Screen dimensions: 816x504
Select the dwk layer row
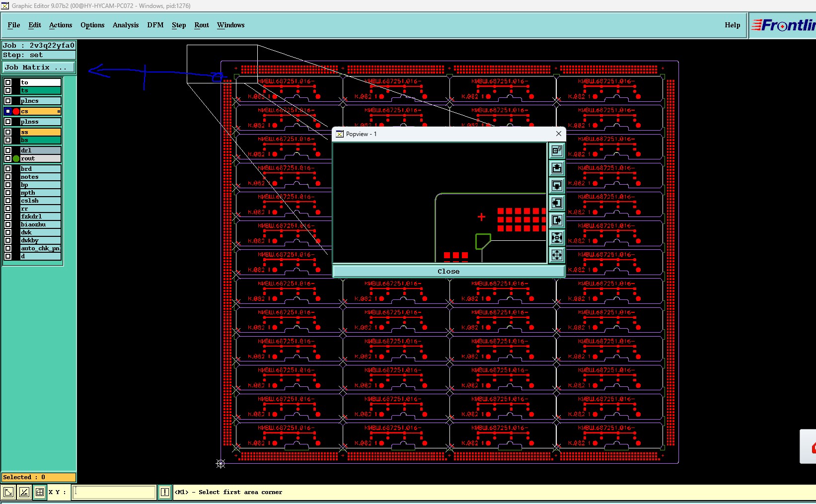(41, 232)
